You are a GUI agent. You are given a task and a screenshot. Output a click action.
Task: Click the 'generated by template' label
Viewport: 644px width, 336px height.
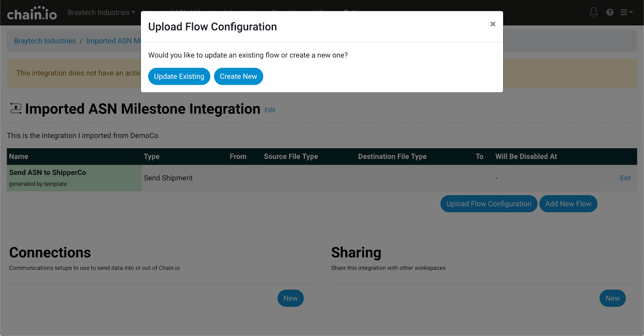38,184
